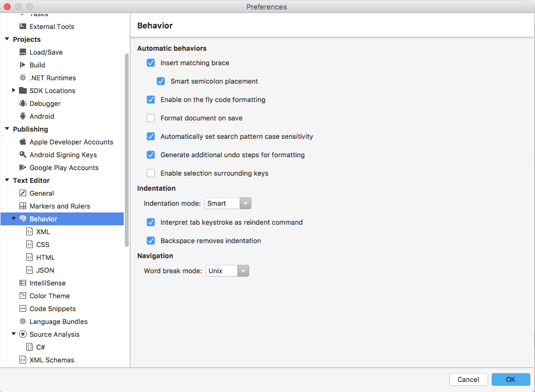This screenshot has height=392, width=535.
Task: Open the Debugger bug icon item
Action: (x=23, y=103)
